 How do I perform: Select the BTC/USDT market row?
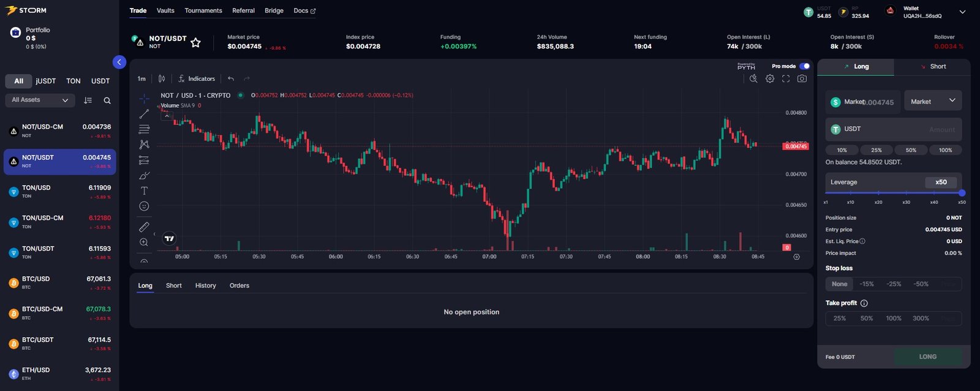59,343
